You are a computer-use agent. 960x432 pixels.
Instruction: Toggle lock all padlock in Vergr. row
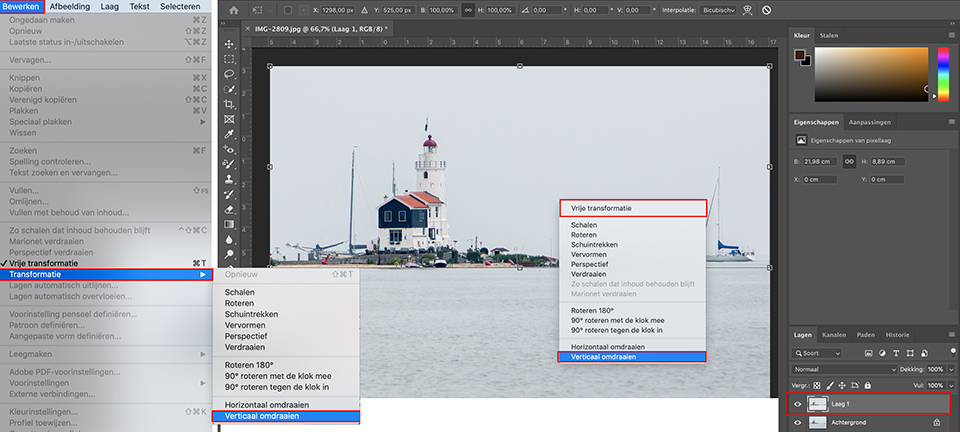pos(867,385)
